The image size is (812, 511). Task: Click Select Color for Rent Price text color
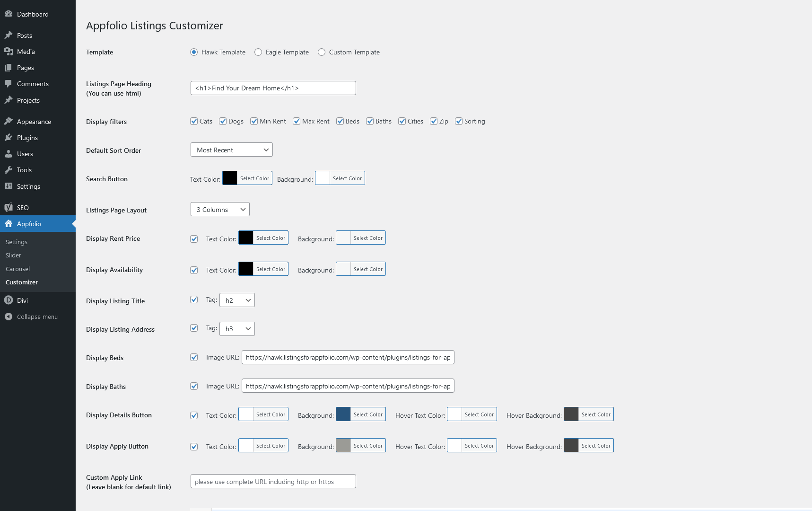271,238
